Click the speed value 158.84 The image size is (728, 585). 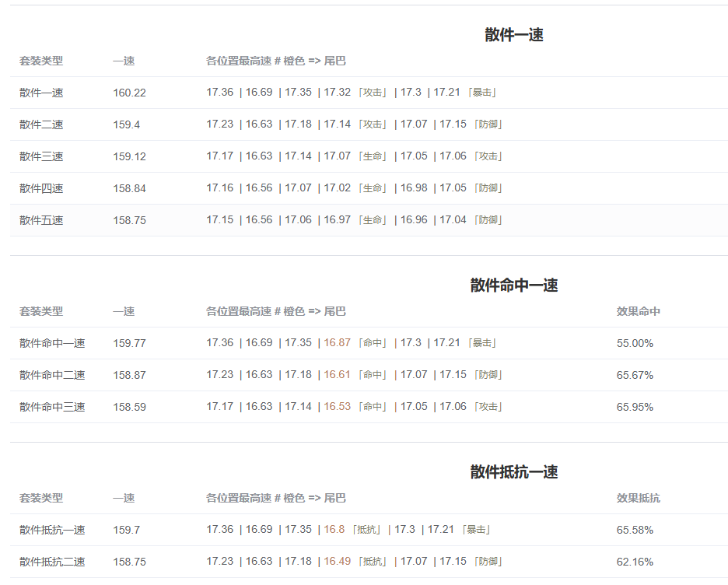click(x=130, y=188)
